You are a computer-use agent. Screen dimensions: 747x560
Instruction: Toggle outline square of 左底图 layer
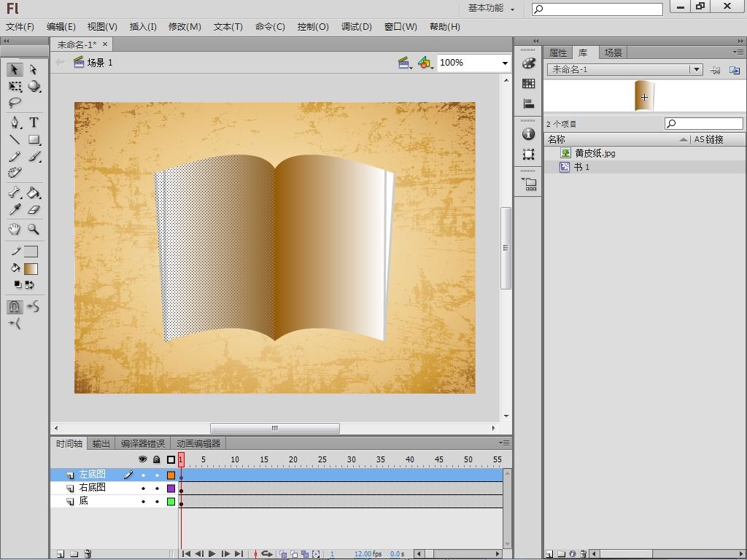click(171, 475)
